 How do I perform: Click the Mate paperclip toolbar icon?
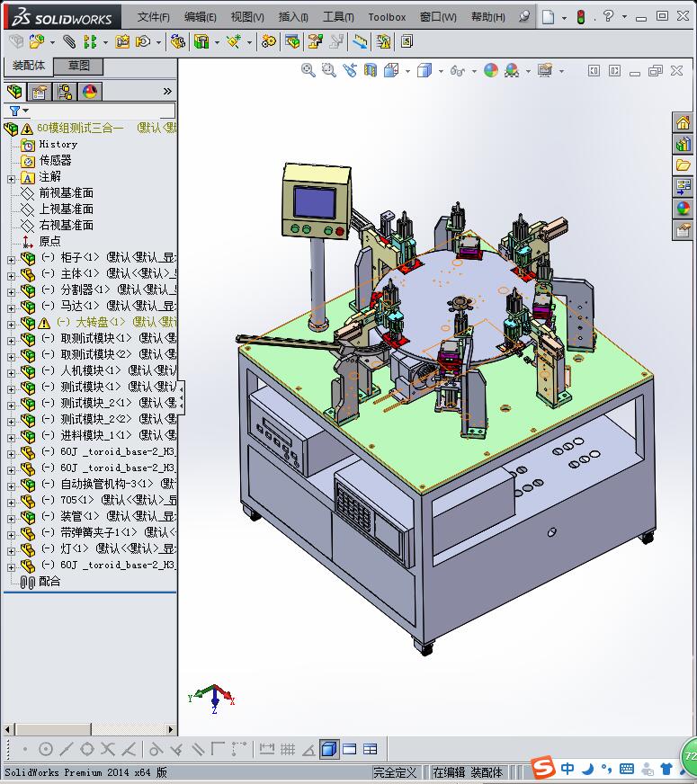coord(69,41)
